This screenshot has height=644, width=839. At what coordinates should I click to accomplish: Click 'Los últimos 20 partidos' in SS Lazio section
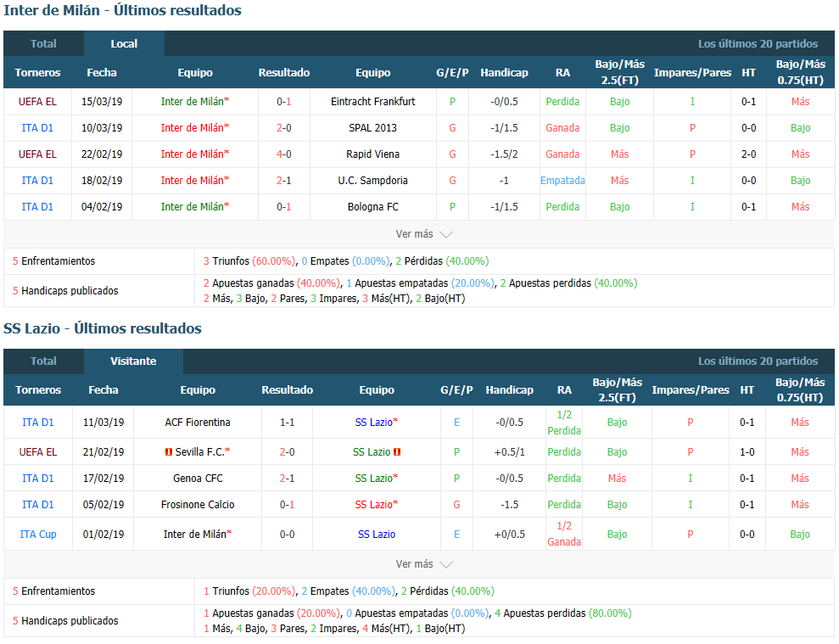[758, 361]
